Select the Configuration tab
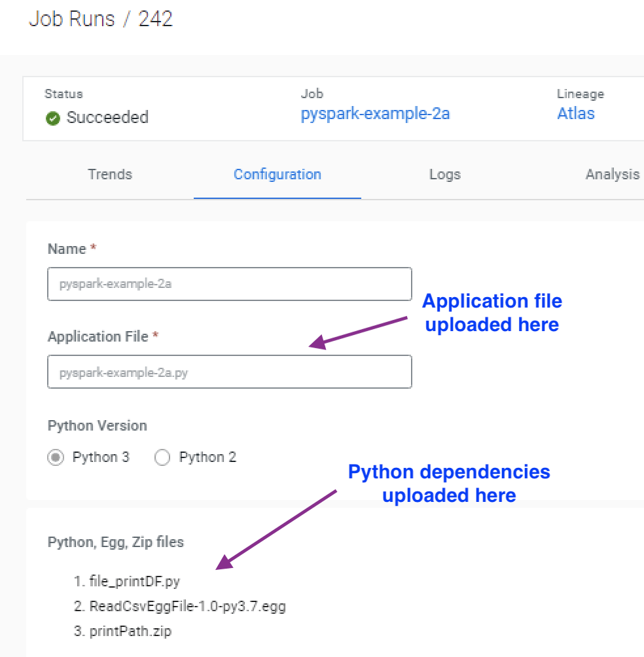 click(277, 175)
